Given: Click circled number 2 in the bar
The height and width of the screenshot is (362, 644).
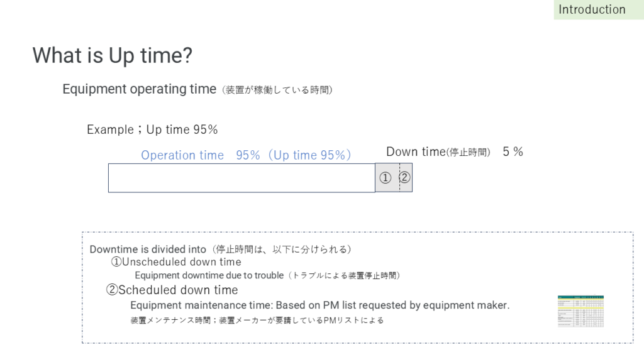Looking at the screenshot, I should tap(404, 177).
